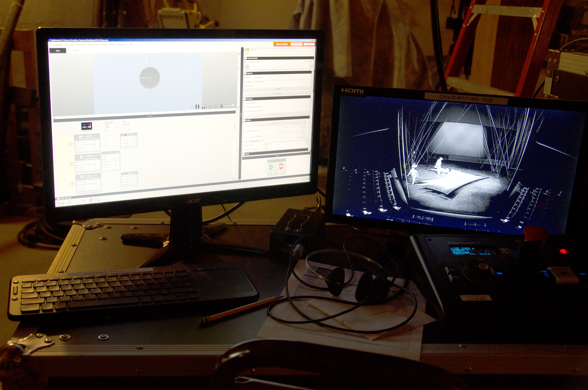Expand the Speed section
The height and width of the screenshot is (390, 588).
click(x=244, y=154)
